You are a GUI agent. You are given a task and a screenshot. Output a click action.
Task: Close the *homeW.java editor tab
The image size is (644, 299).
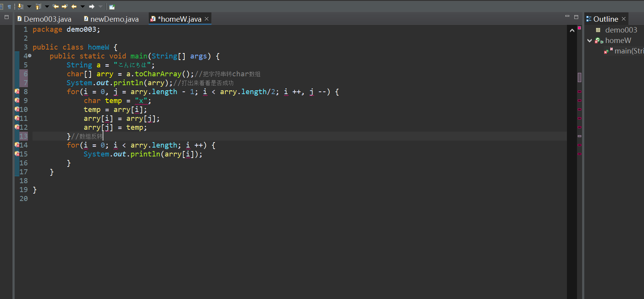(207, 19)
